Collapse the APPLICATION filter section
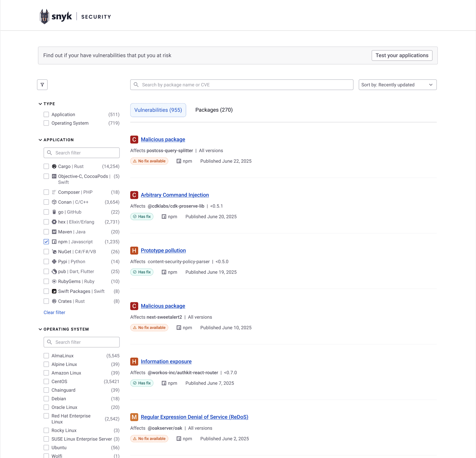The width and height of the screenshot is (476, 458). pos(40,140)
